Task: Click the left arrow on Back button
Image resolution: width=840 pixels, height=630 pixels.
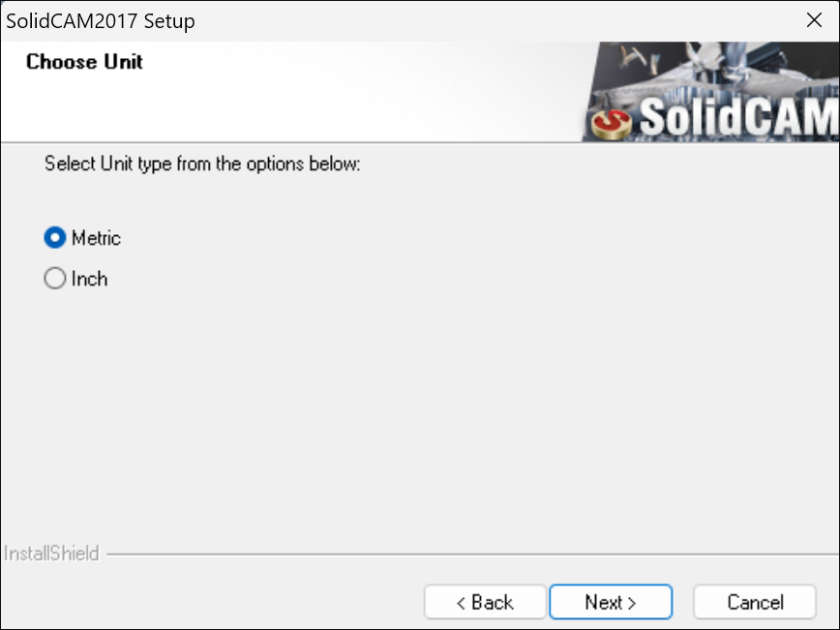Action: pos(461,603)
